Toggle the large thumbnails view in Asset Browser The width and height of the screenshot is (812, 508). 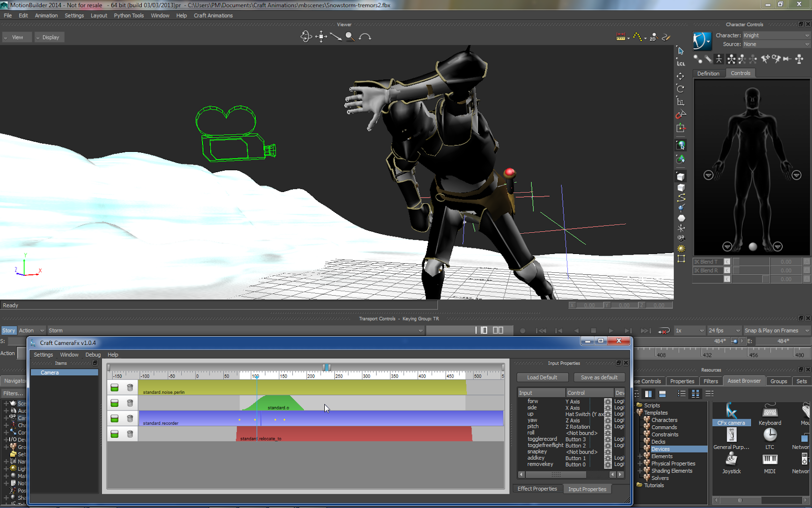[695, 394]
